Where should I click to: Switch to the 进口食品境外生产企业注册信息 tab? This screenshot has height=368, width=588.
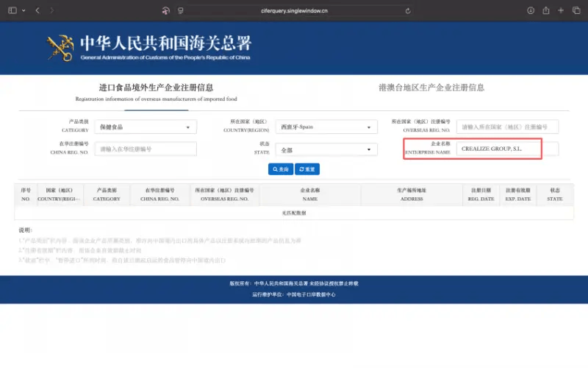click(156, 88)
